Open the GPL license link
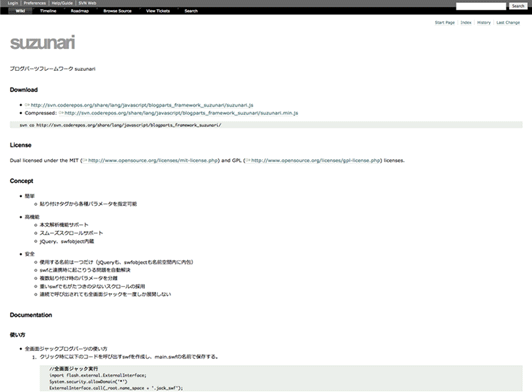 (316, 161)
